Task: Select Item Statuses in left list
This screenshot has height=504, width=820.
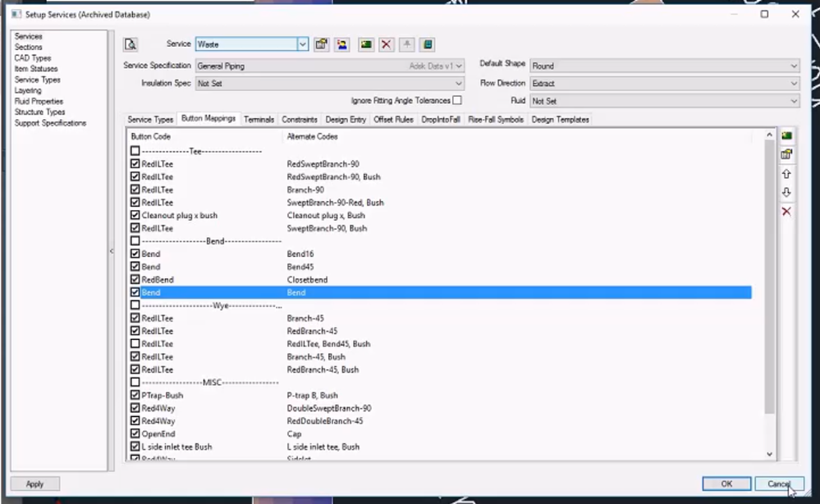Action: [x=36, y=68]
